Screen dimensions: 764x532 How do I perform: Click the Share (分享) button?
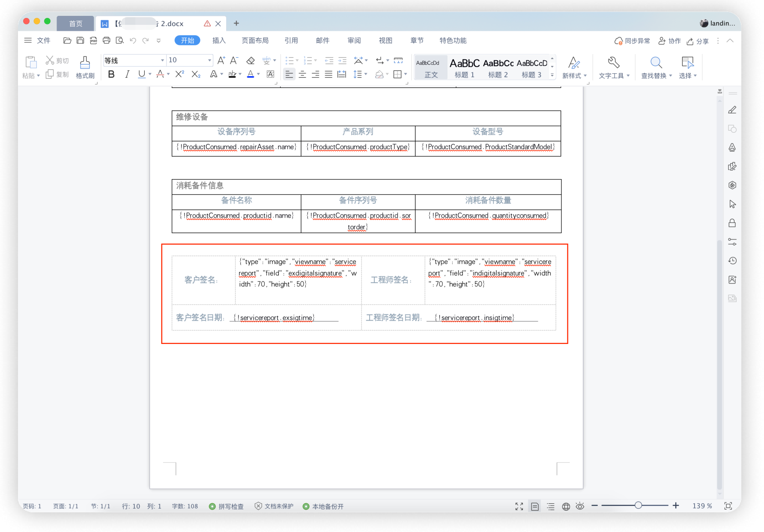[698, 41]
